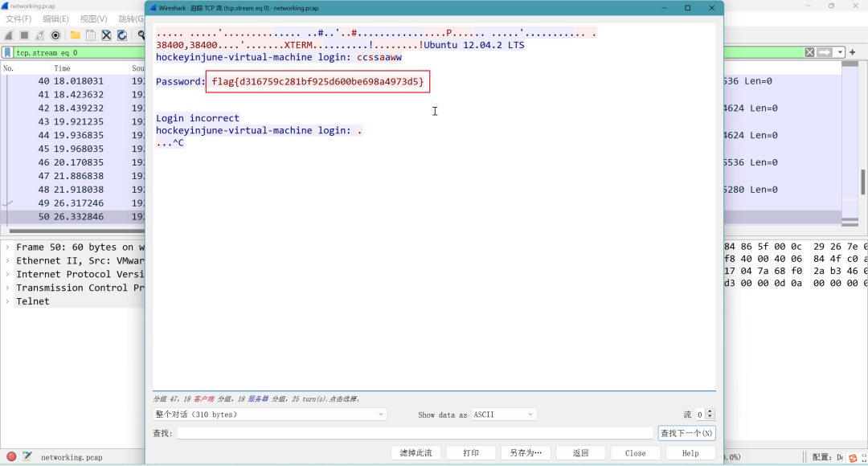Select packet row 45 at 19.968035
Screen dimensions: 868x466
point(72,149)
